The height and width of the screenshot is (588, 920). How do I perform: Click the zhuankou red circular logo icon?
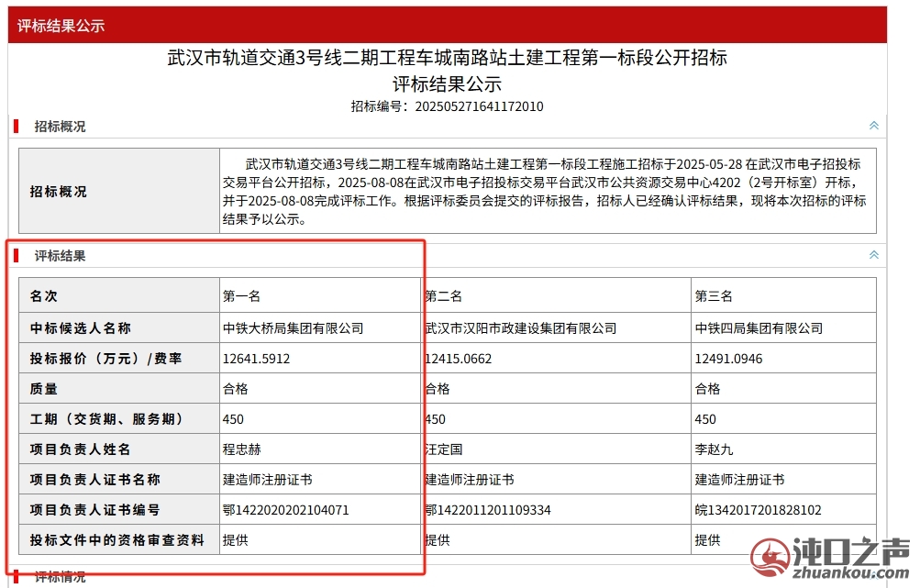[770, 559]
